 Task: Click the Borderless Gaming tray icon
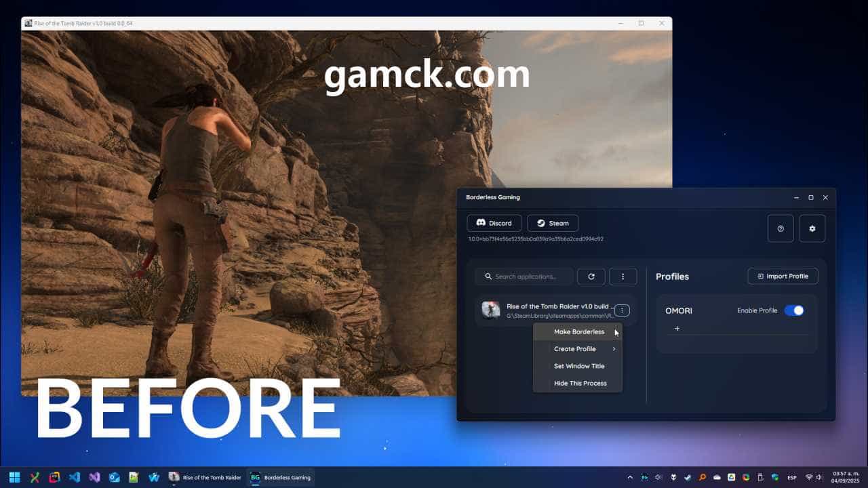(x=644, y=477)
